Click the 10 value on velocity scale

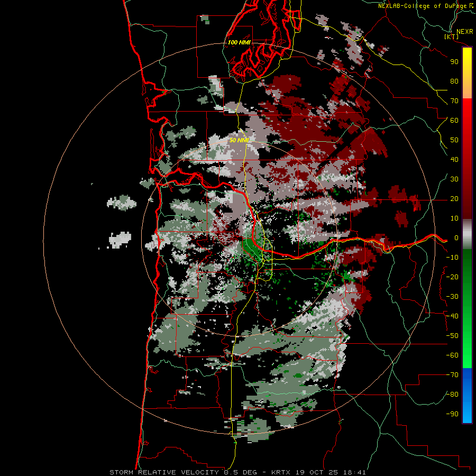tap(454, 218)
